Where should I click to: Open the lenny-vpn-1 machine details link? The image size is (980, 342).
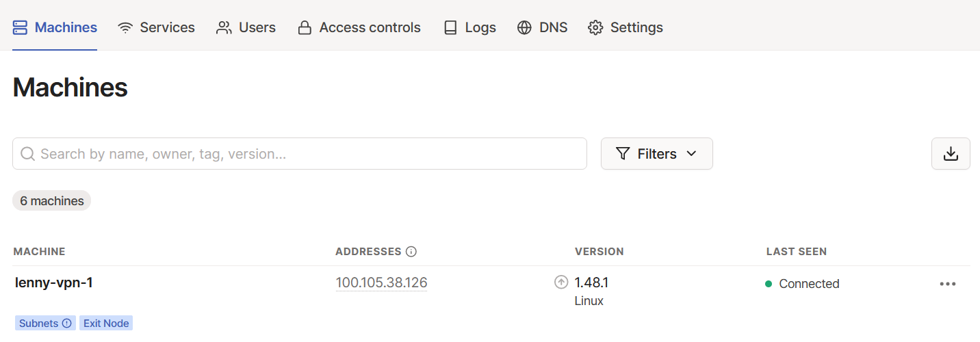(x=54, y=282)
